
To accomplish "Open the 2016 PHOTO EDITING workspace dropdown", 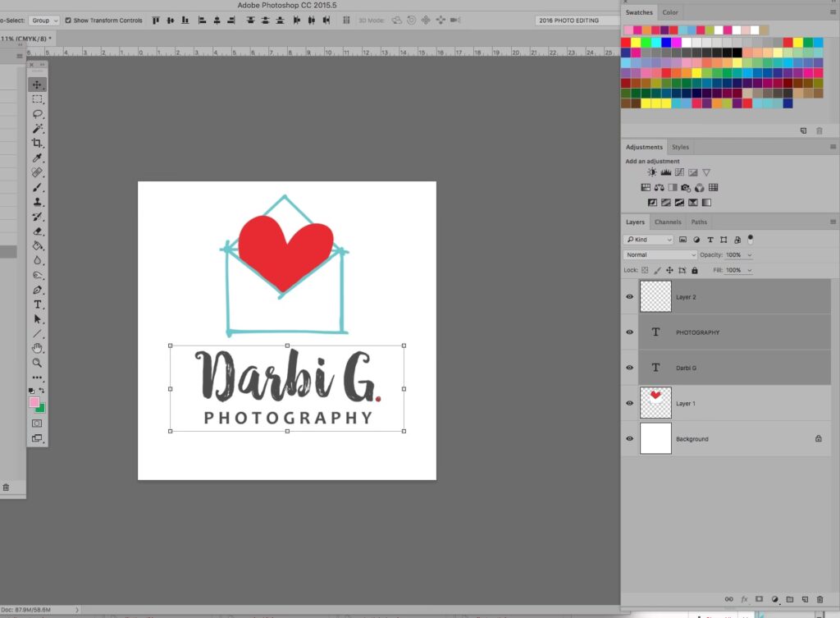I will tap(575, 21).
